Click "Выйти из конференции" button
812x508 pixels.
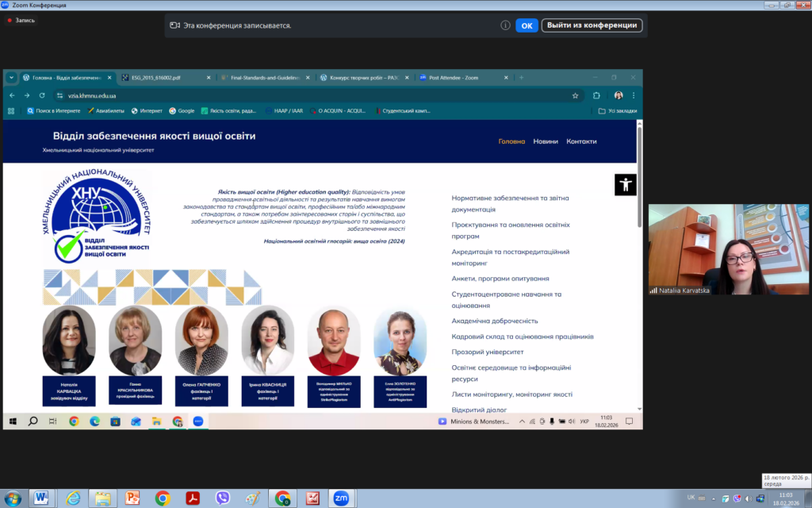(x=592, y=25)
